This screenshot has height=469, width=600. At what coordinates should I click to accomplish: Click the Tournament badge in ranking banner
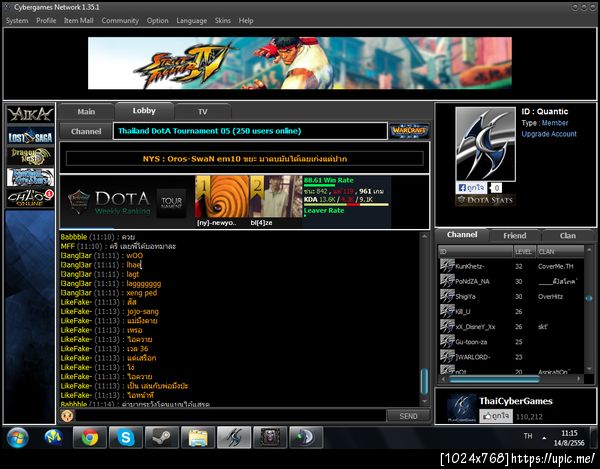pyautogui.click(x=171, y=203)
